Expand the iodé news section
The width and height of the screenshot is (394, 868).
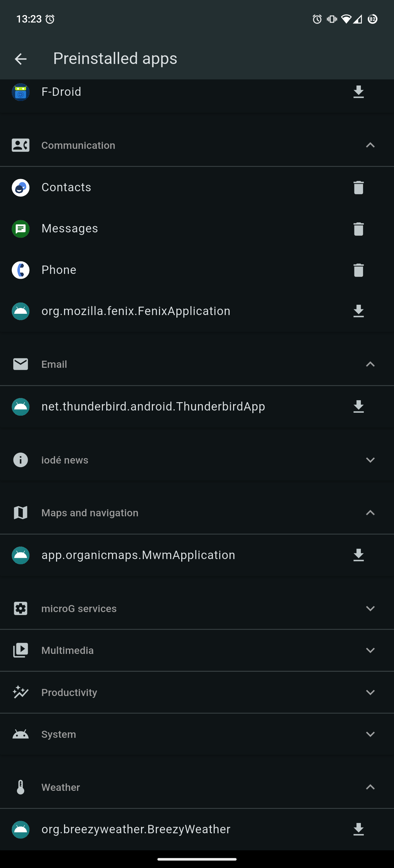point(370,460)
